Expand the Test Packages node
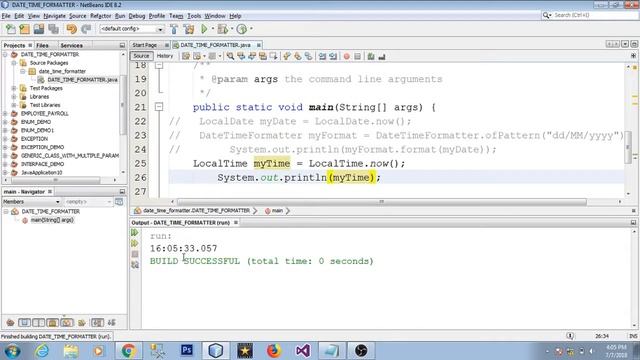Viewport: 640px width, 360px height. [14, 88]
